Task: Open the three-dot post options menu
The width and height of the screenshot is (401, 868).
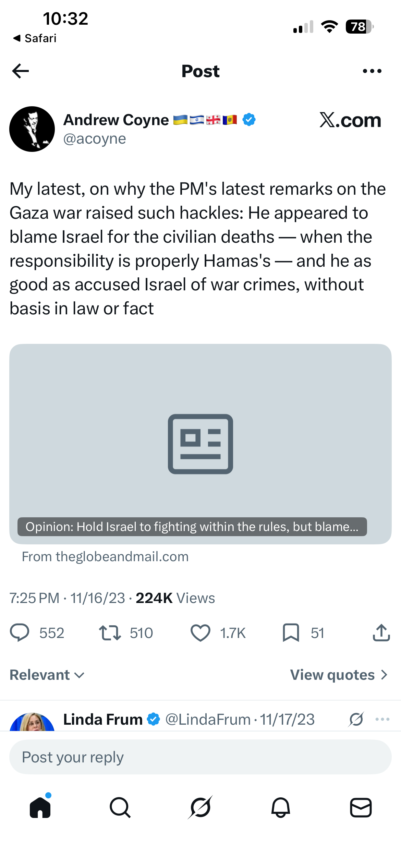Action: click(372, 71)
